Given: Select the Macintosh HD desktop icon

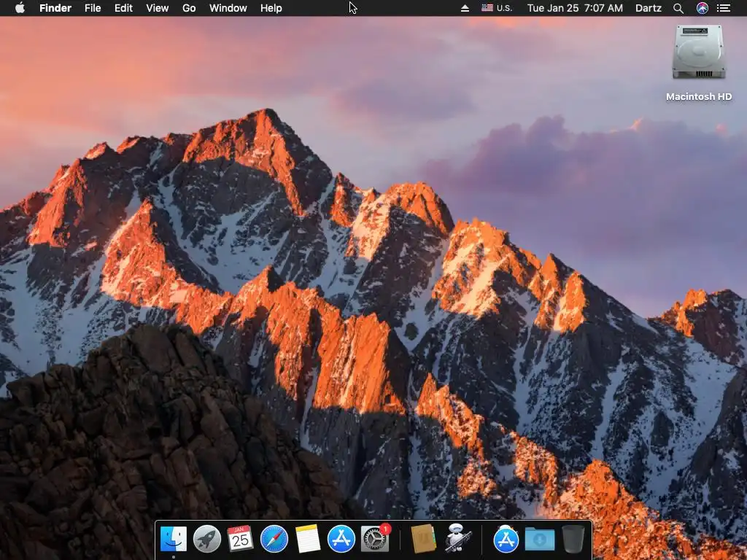Looking at the screenshot, I should pos(699,52).
